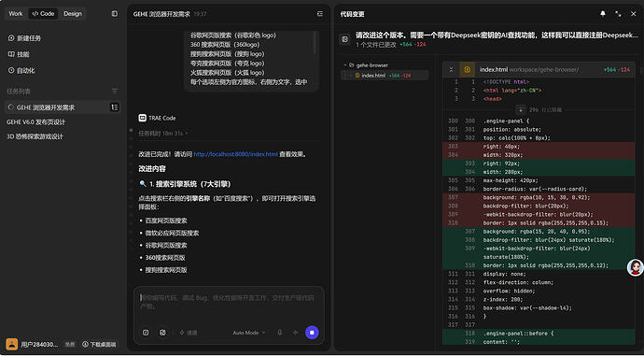Screen dimensions: 644x356
Task: Click the 免费 plan badge
Action: (69, 344)
